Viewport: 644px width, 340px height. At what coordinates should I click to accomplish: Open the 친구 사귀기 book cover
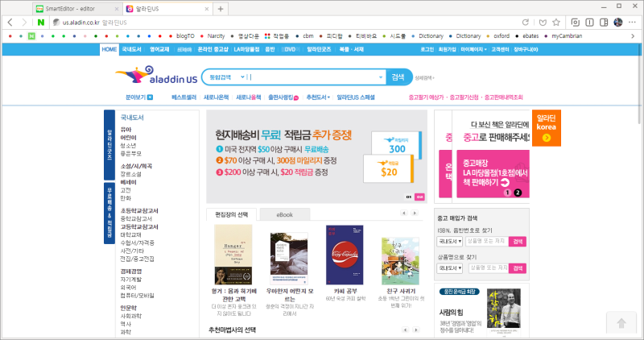400,261
